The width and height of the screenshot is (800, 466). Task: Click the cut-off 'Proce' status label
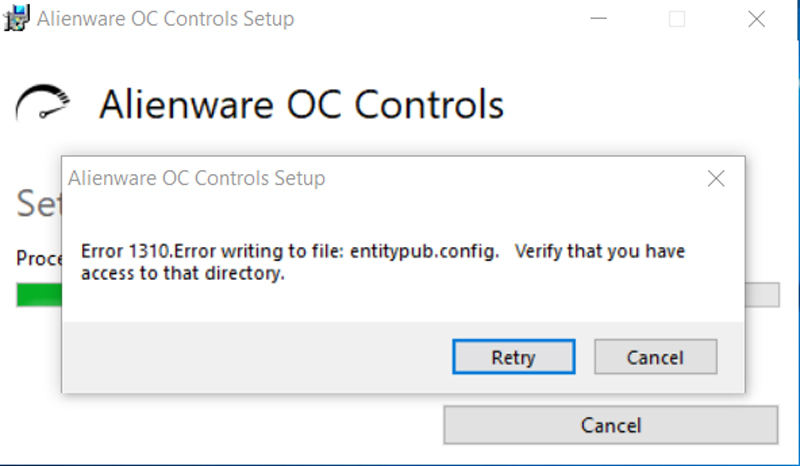pos(38,259)
